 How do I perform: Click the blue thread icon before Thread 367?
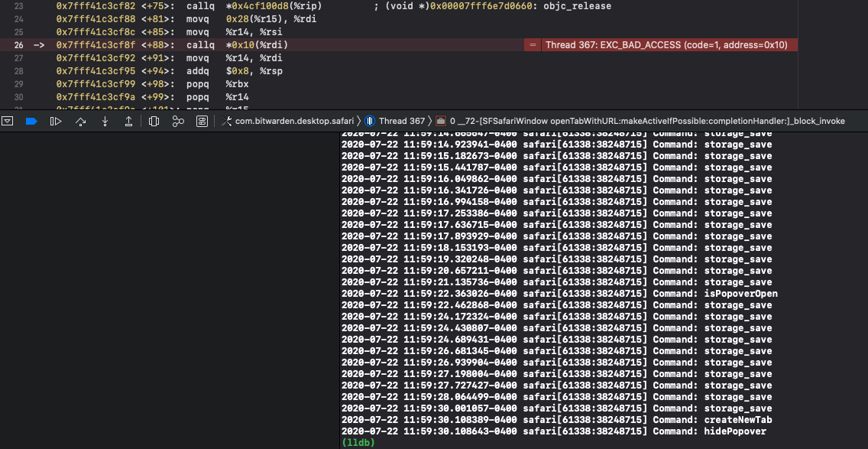[x=370, y=121]
